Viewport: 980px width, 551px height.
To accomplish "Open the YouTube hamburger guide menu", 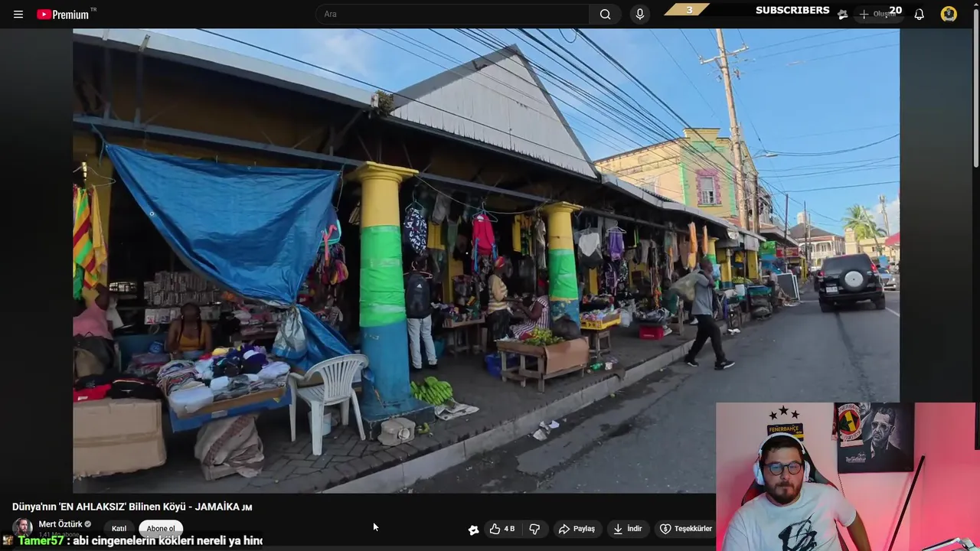I will (18, 14).
